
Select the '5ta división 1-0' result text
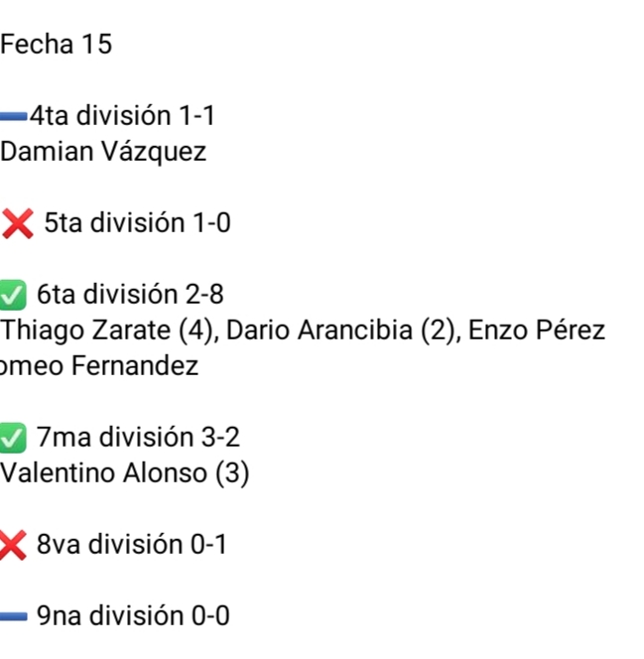click(x=137, y=223)
